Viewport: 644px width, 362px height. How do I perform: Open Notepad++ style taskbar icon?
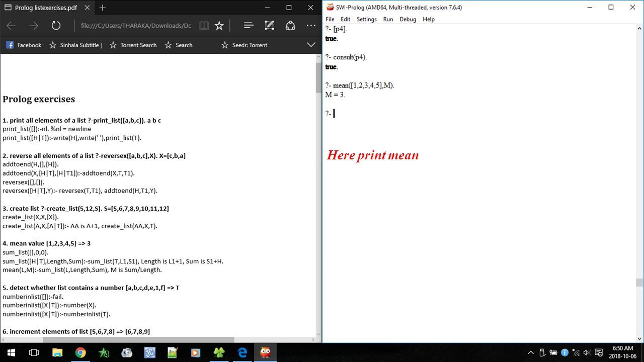[x=173, y=352]
